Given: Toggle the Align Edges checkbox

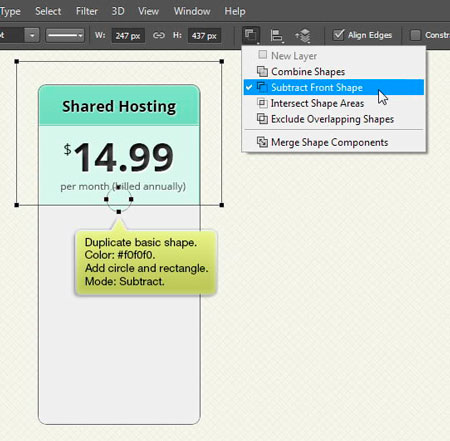Looking at the screenshot, I should (338, 35).
